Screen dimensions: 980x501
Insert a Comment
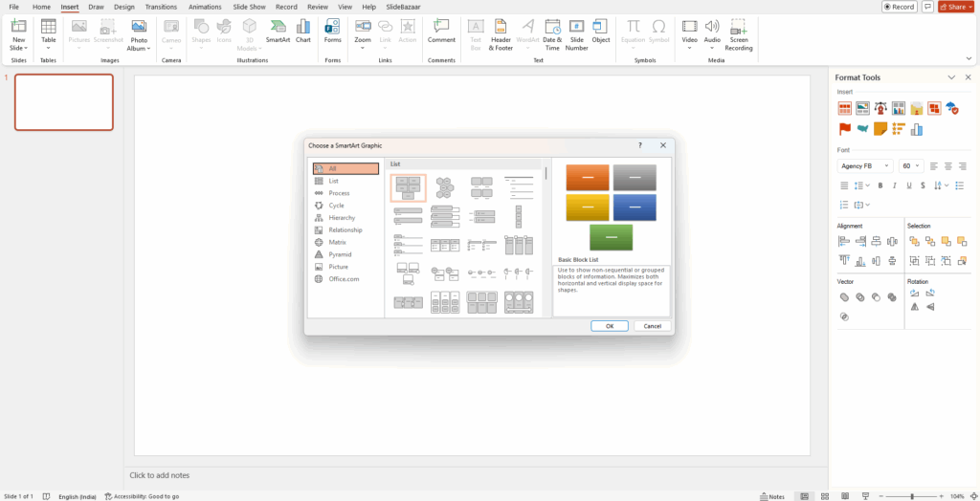click(441, 32)
